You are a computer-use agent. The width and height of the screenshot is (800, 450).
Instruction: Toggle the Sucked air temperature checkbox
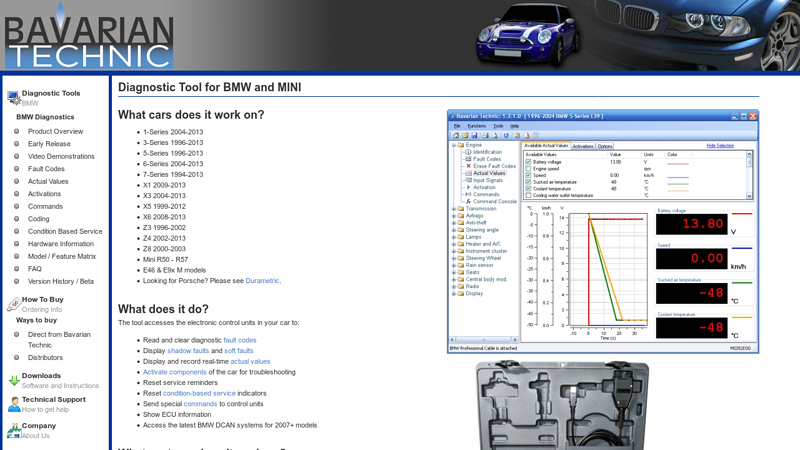tap(529, 182)
